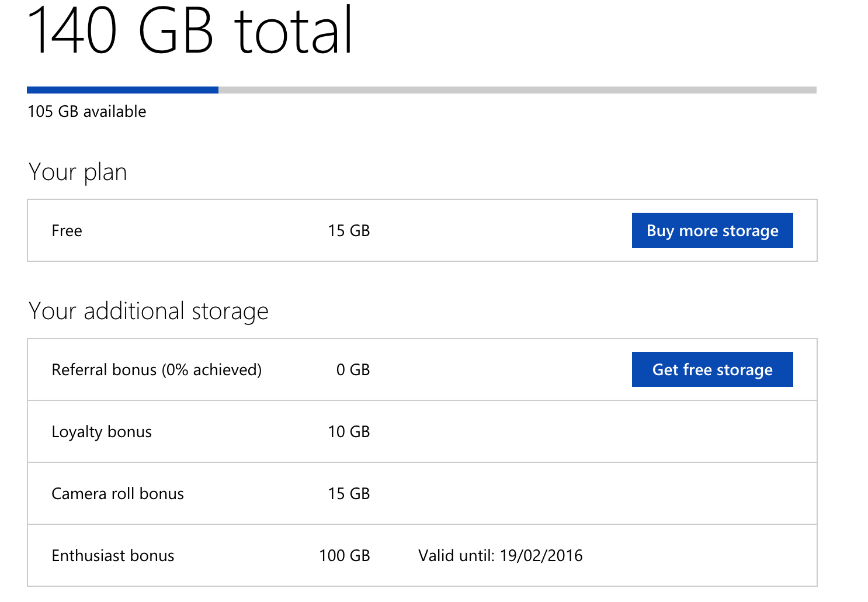Viewport: 868px width, 602px height.
Task: Select the 140 GB total heading
Action: click(x=190, y=30)
